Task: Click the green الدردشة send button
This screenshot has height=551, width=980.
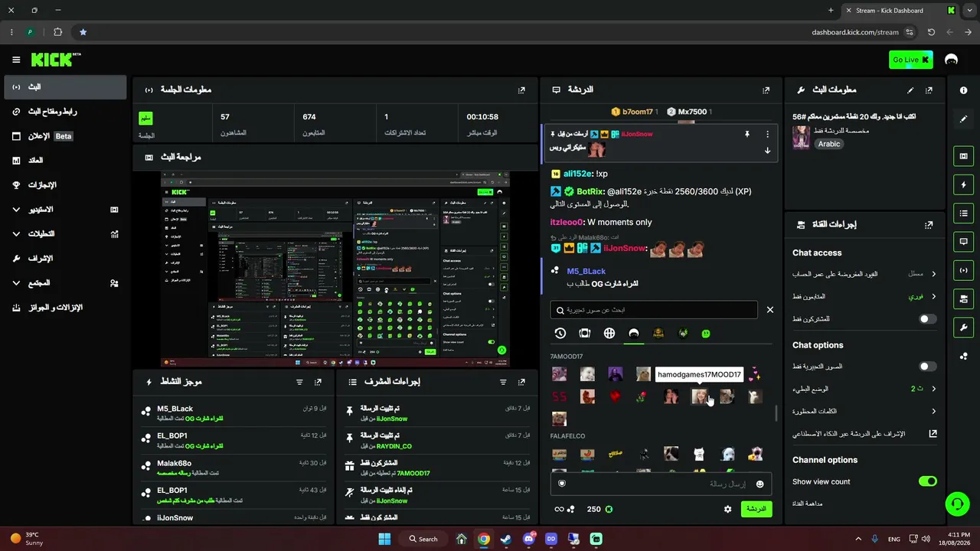Action: (756, 509)
